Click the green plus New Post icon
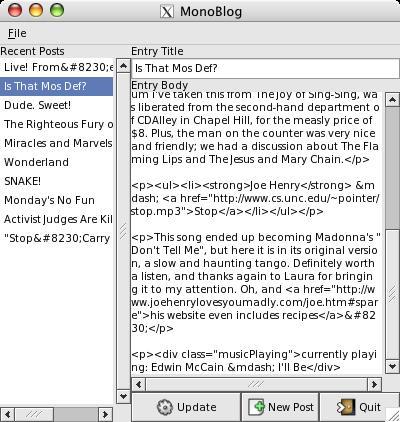 [x=256, y=407]
